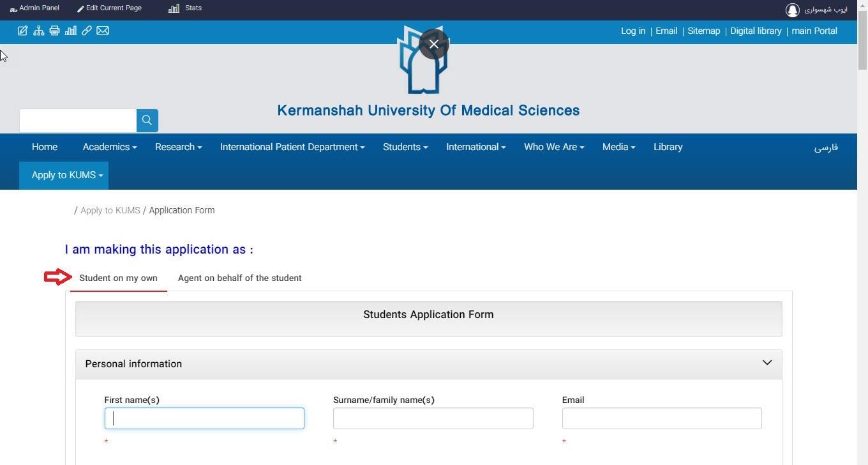Expand the Who We Are menu
Image resolution: width=868 pixels, height=465 pixels.
[553, 147]
